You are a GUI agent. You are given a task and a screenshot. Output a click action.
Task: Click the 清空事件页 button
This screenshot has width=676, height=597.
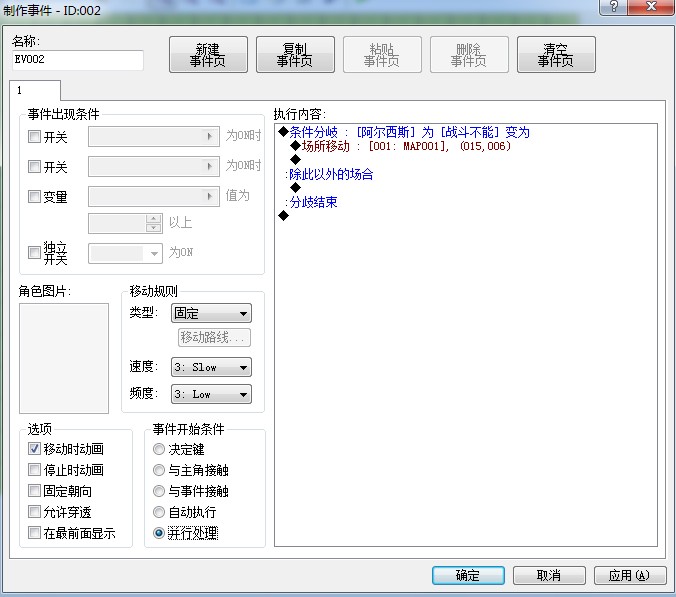tap(556, 55)
